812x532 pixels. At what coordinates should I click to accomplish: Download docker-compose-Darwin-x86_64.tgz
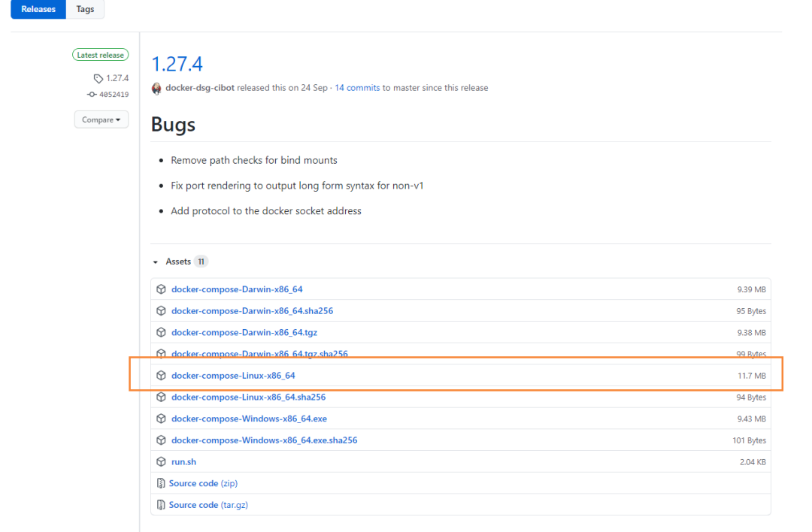[244, 333]
